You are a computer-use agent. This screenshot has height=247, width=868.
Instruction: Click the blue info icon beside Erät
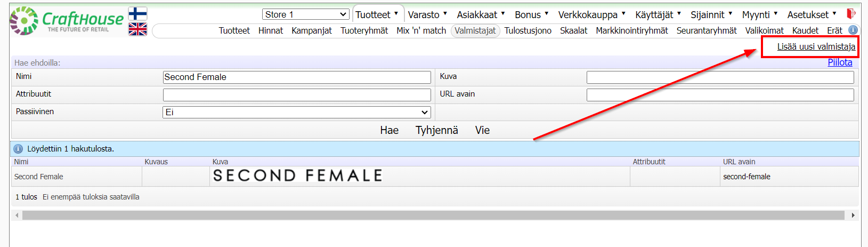pyautogui.click(x=853, y=30)
